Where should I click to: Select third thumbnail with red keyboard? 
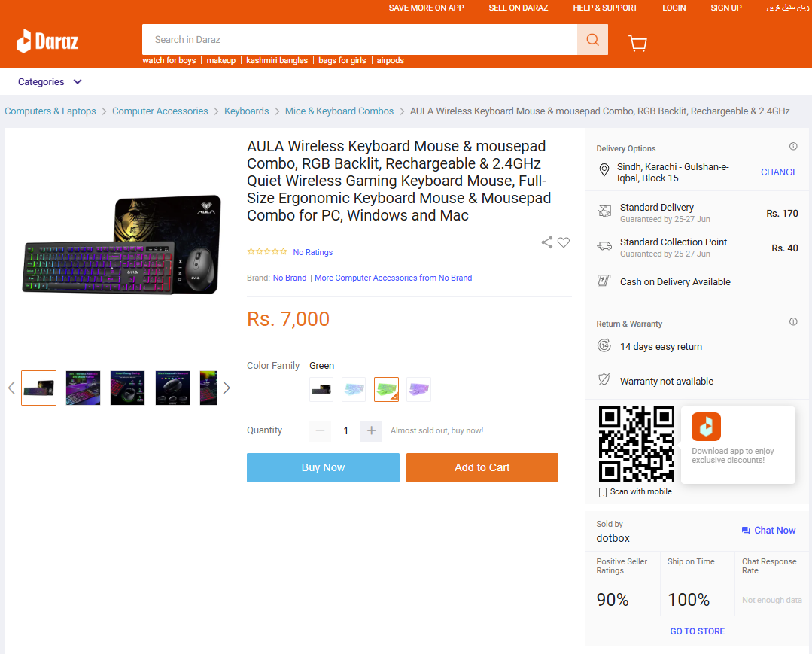pyautogui.click(x=127, y=388)
